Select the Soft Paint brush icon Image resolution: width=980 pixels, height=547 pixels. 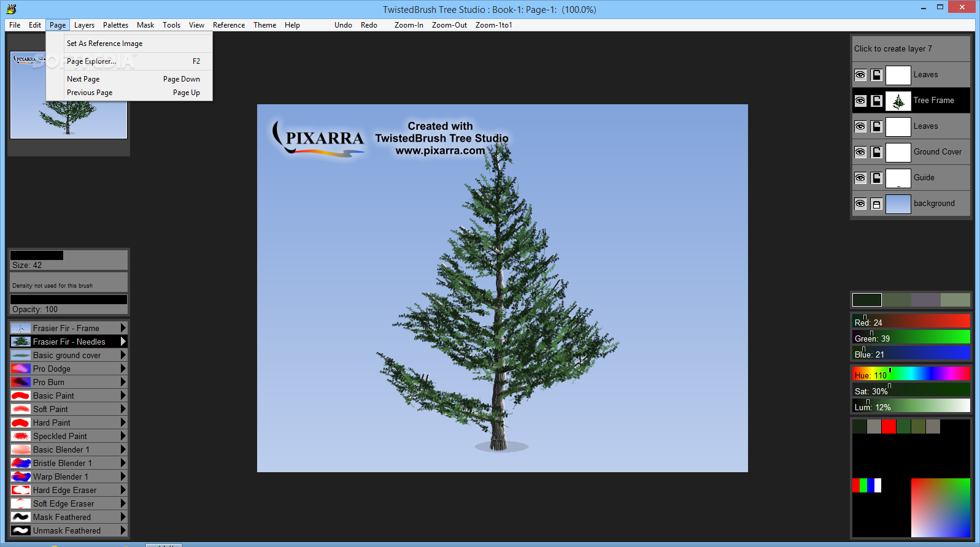point(21,409)
